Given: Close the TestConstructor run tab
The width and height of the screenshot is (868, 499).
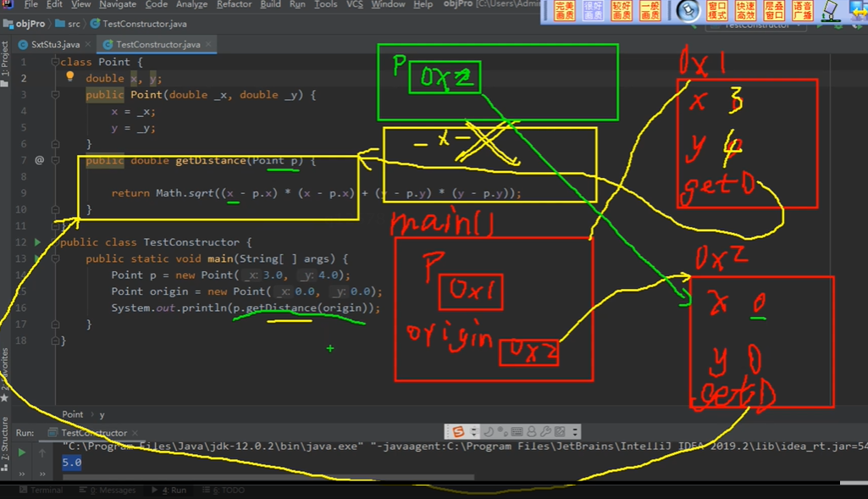Looking at the screenshot, I should 135,433.
